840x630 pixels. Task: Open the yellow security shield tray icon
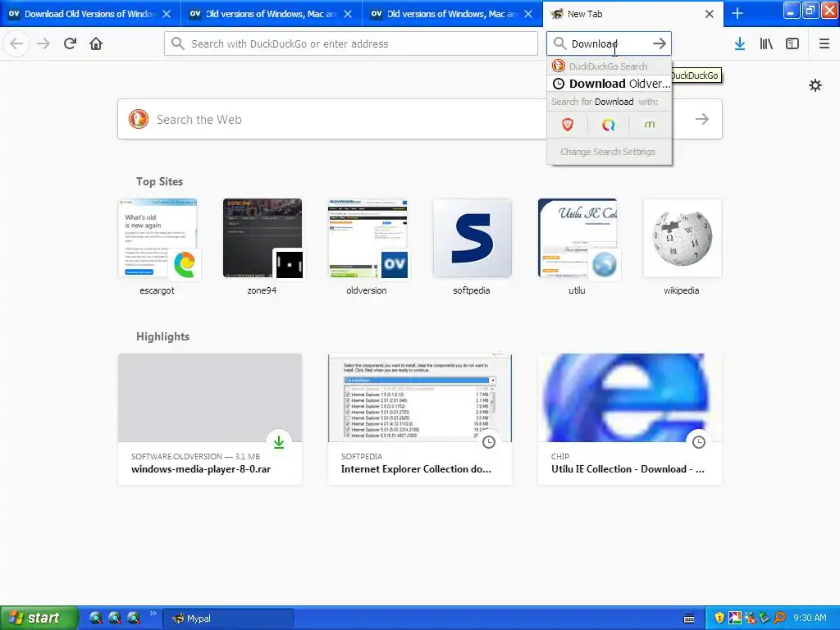coord(719,619)
